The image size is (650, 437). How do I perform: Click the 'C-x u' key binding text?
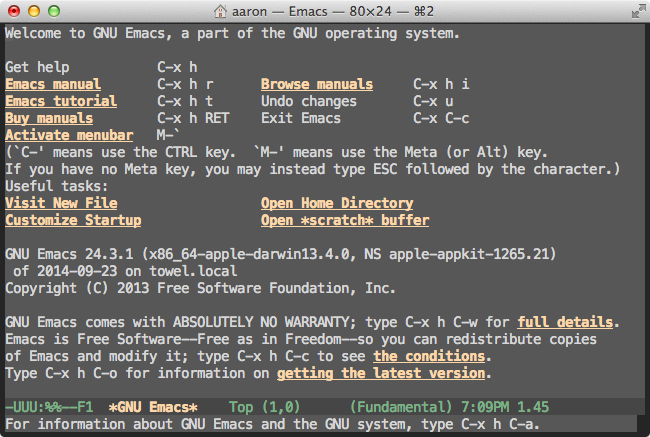coord(433,101)
